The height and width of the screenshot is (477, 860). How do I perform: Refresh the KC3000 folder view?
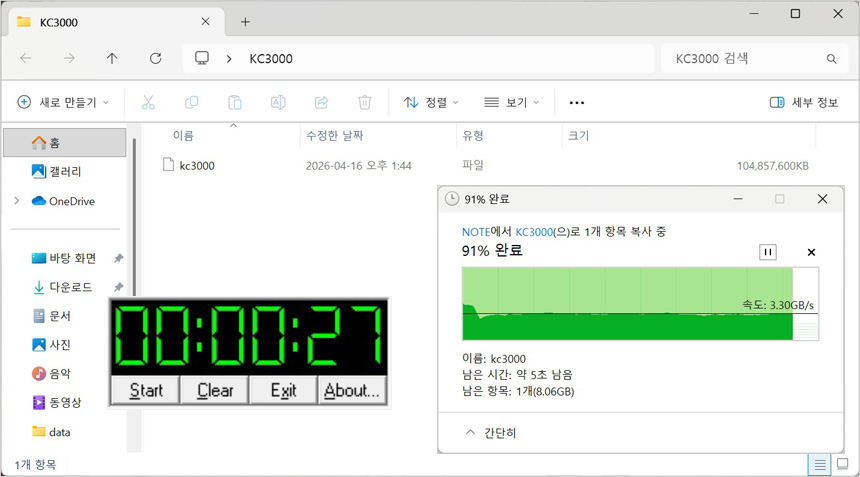click(x=155, y=59)
